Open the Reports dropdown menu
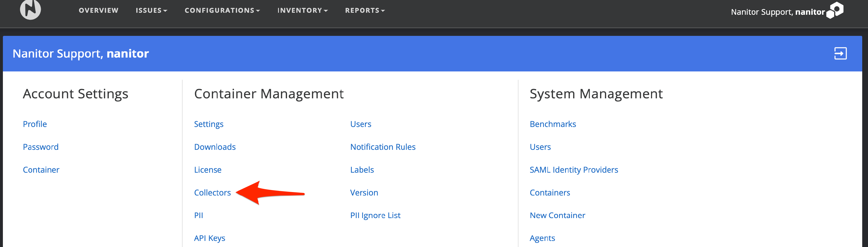The height and width of the screenshot is (247, 868). point(365,10)
